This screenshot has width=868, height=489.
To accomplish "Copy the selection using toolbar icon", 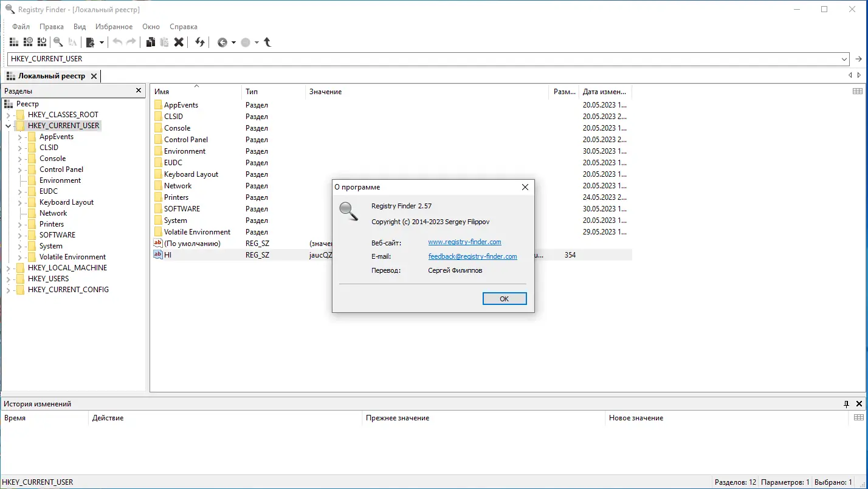I will (151, 42).
